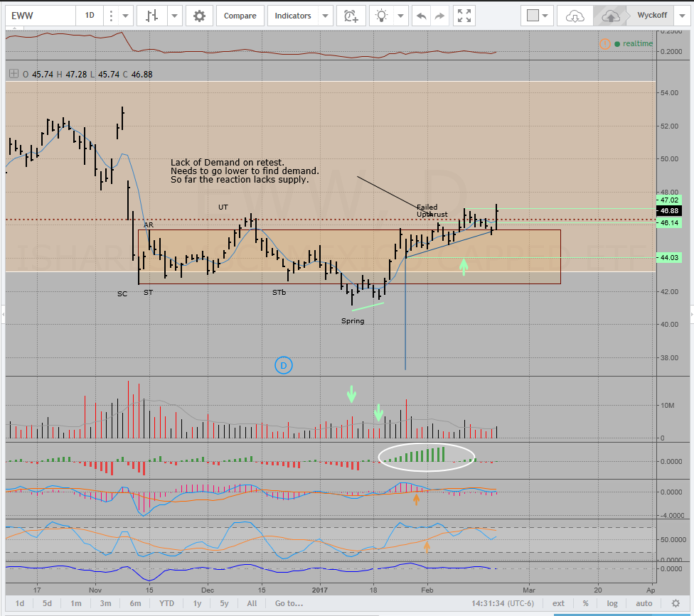Click the Compare button

click(x=240, y=16)
